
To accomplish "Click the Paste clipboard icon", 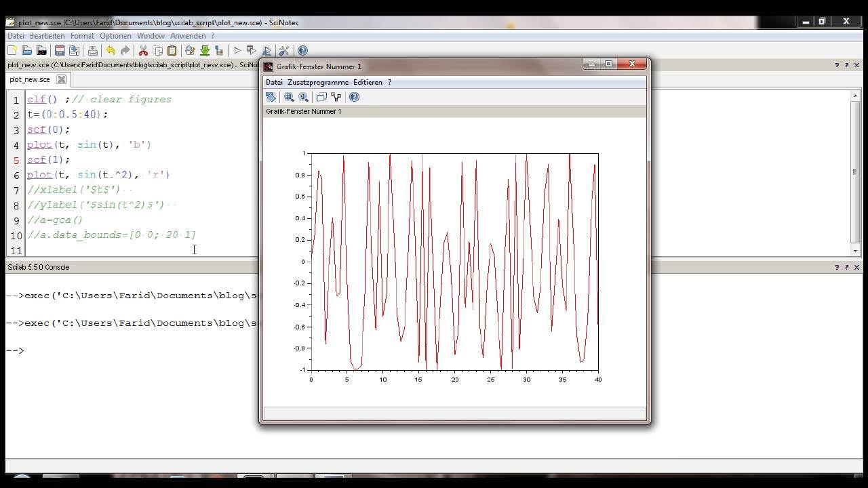I will [172, 50].
